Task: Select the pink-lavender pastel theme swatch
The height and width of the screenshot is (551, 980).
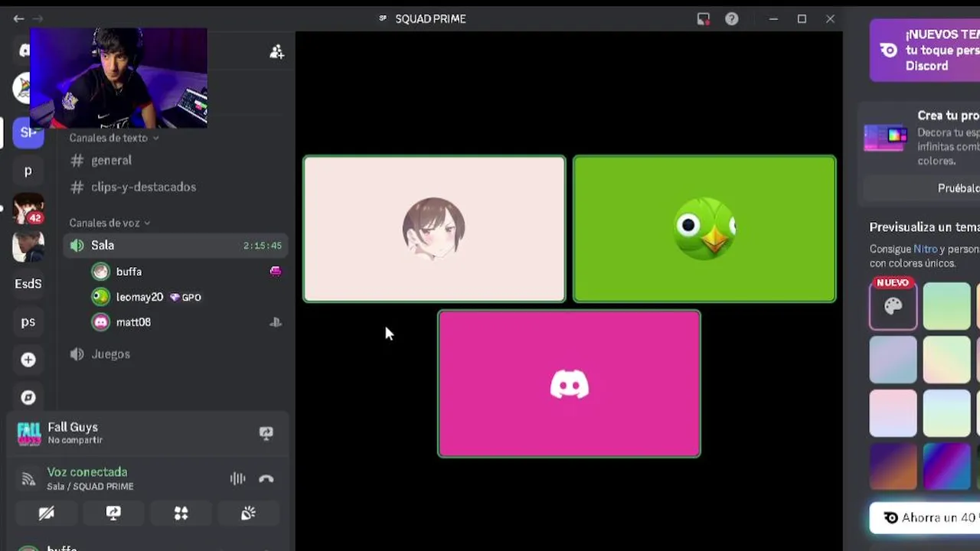Action: (893, 413)
